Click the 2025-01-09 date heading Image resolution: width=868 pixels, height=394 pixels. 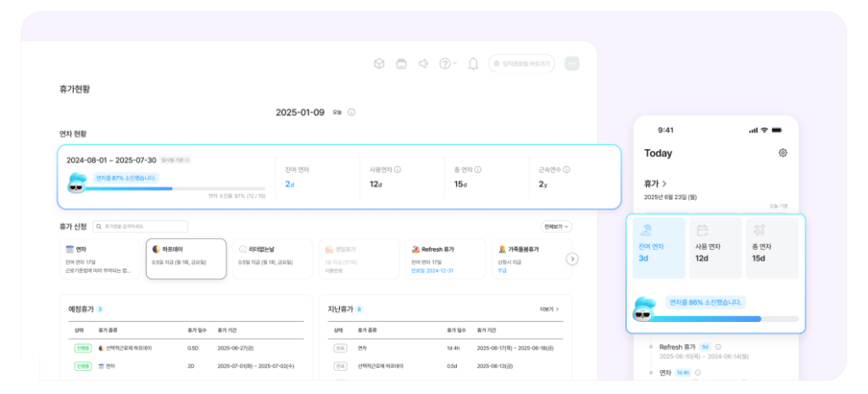point(300,113)
